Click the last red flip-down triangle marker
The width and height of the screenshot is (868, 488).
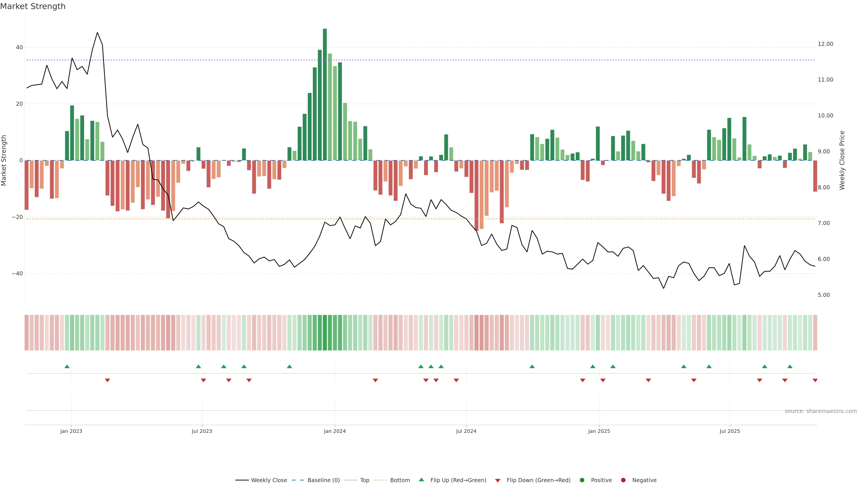pos(815,380)
